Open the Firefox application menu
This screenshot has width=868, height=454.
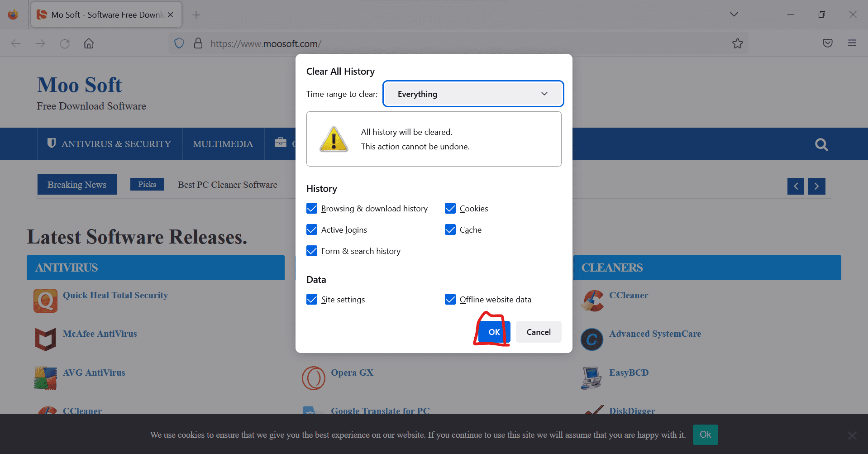tap(852, 43)
